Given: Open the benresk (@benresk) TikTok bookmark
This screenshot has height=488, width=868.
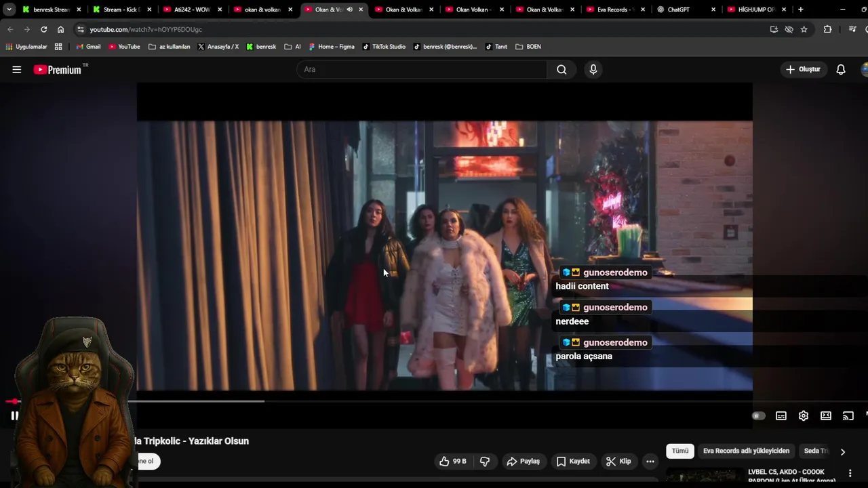Looking at the screenshot, I should point(445,47).
